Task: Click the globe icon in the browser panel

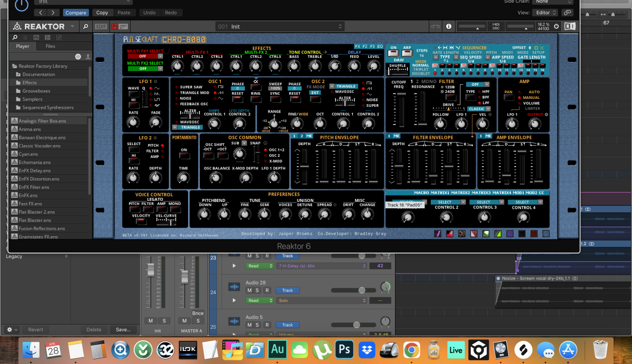Action: [78, 56]
